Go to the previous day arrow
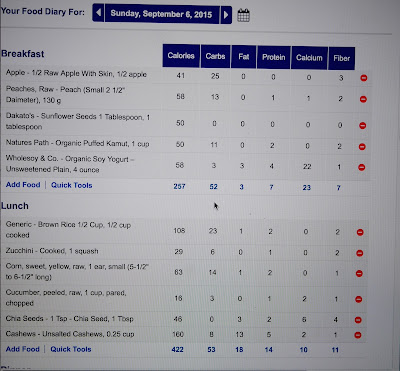Viewport: 400px width, 371px height. [x=98, y=13]
